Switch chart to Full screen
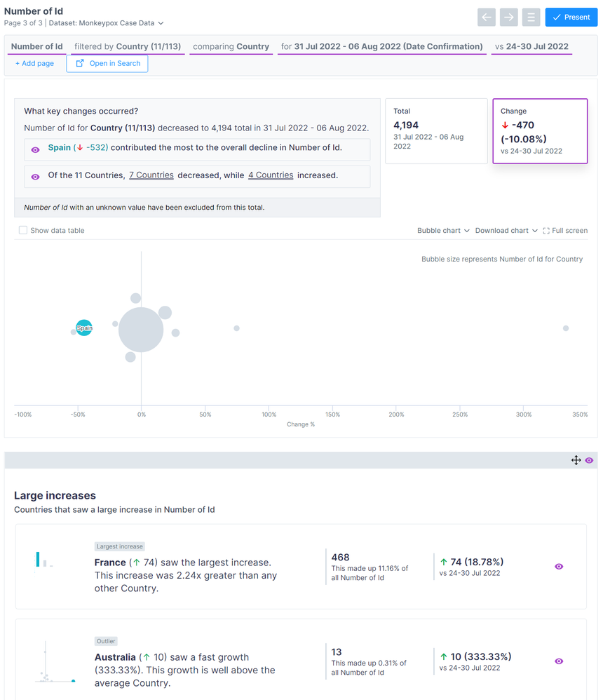Viewport: 603px width, 700px height. [x=565, y=231]
